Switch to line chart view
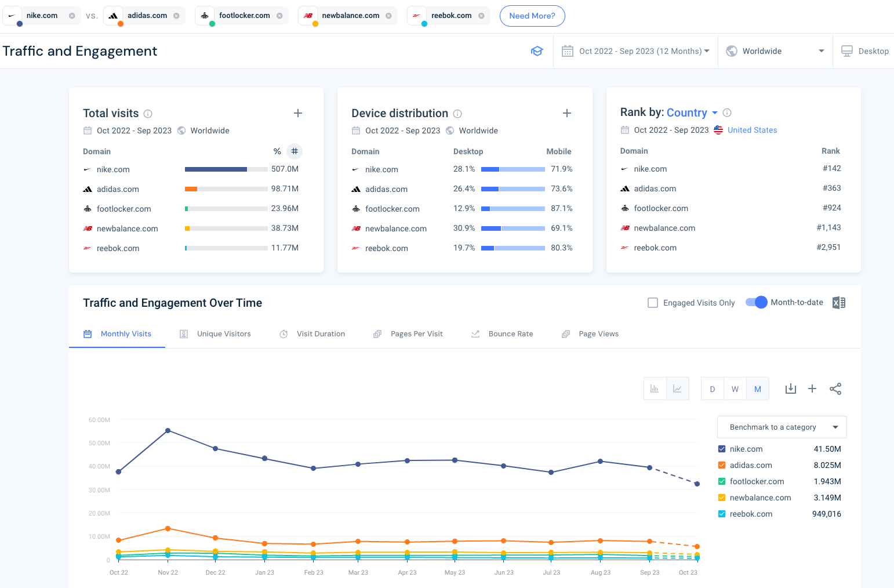Screen dimensions: 894x588 pos(678,389)
